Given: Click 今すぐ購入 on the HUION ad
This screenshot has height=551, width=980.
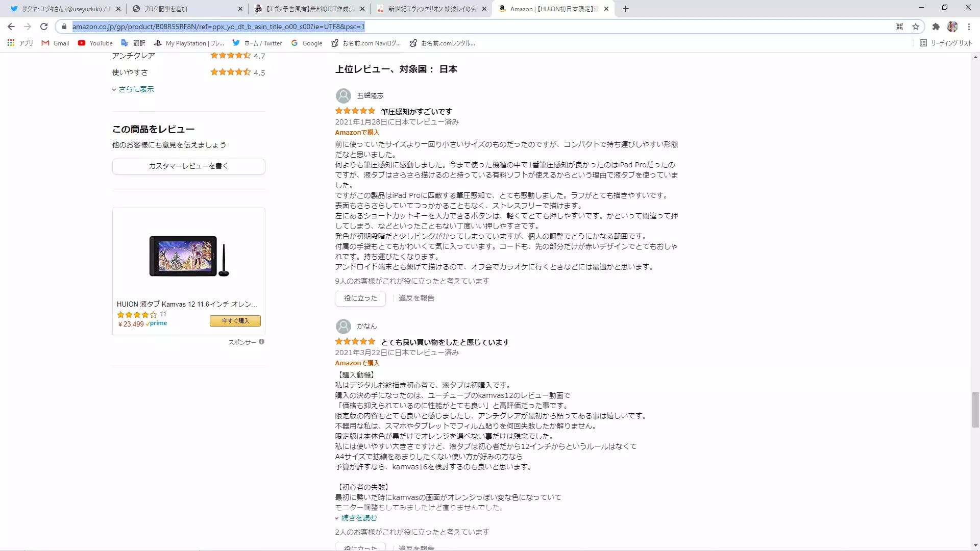Looking at the screenshot, I should [x=235, y=321].
